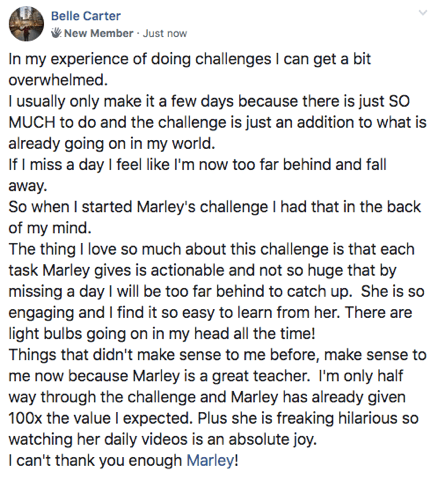Click the text of my mind

click(x=50, y=228)
